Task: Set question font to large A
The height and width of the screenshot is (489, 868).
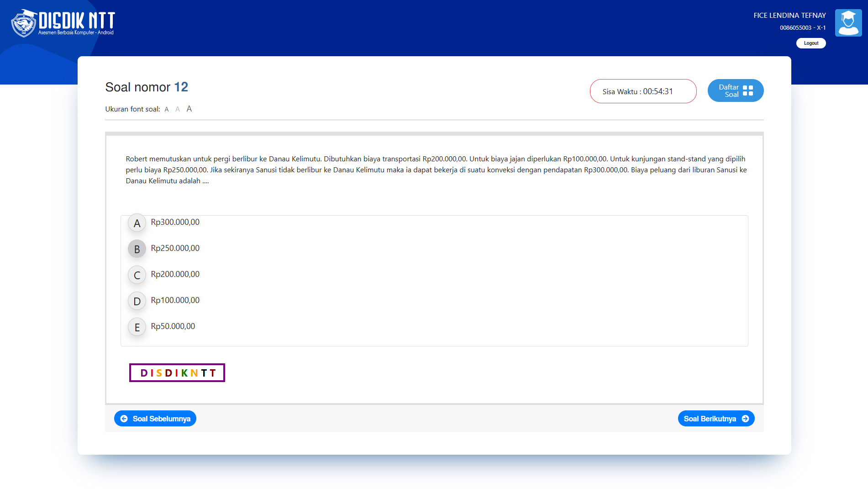Action: tap(189, 109)
